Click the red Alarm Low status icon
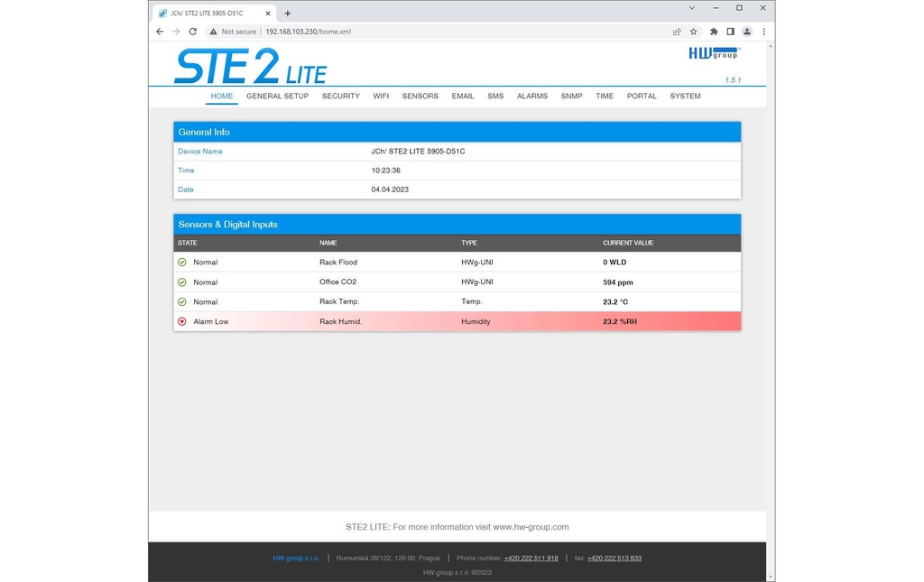 click(x=182, y=321)
